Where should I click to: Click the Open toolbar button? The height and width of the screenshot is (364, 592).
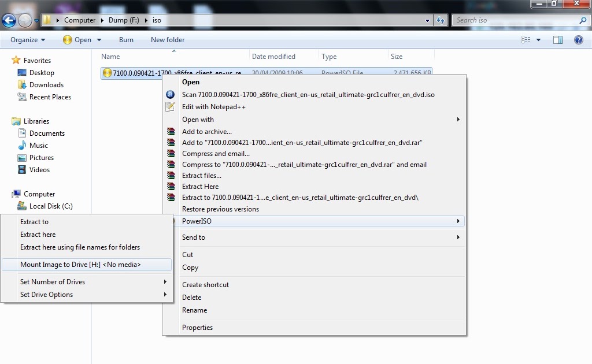(x=77, y=40)
